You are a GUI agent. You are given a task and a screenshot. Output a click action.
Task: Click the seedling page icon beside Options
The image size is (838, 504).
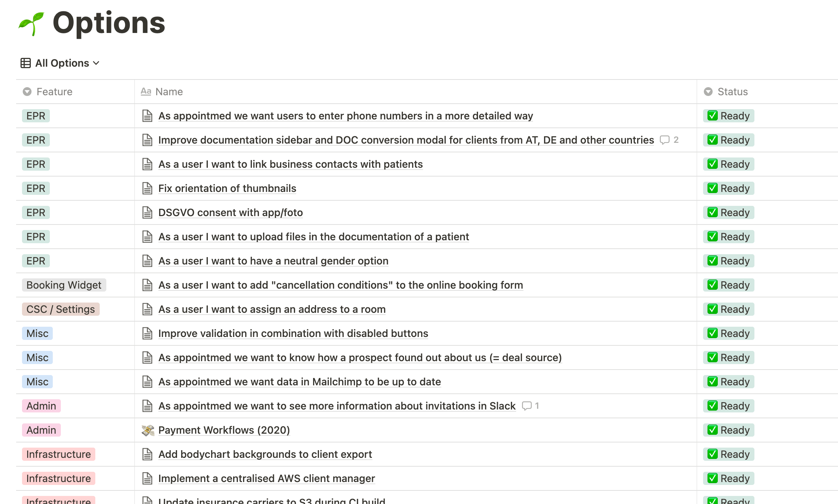click(32, 24)
